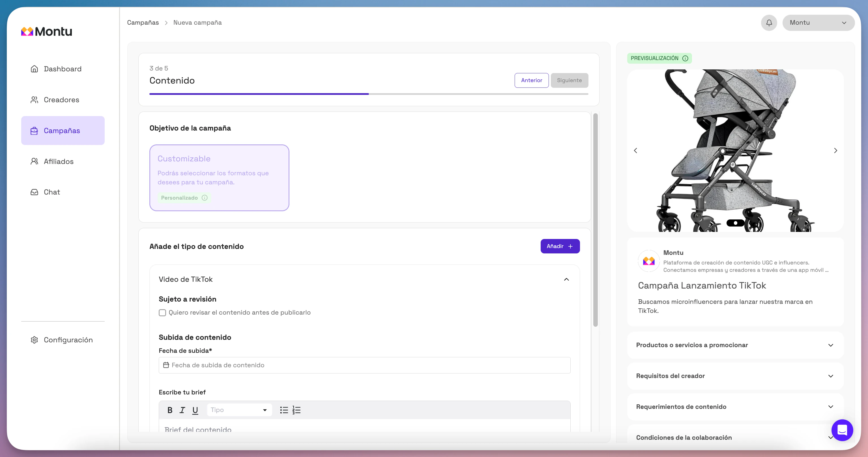Click the '3 de 5' step indicator

pos(159,68)
